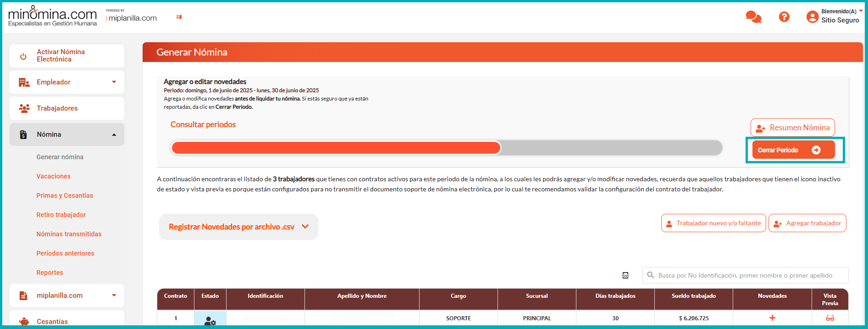
Task: Click the chat messages icon in header
Action: click(753, 17)
